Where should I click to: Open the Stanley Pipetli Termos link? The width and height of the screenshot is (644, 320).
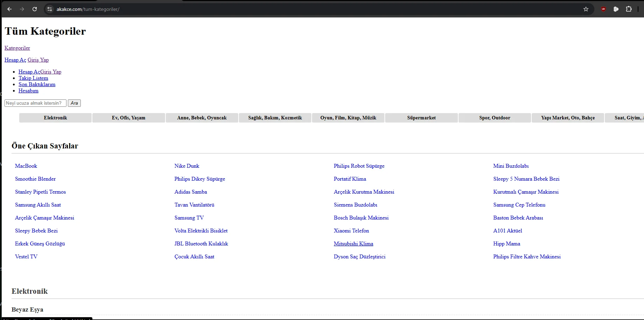40,192
